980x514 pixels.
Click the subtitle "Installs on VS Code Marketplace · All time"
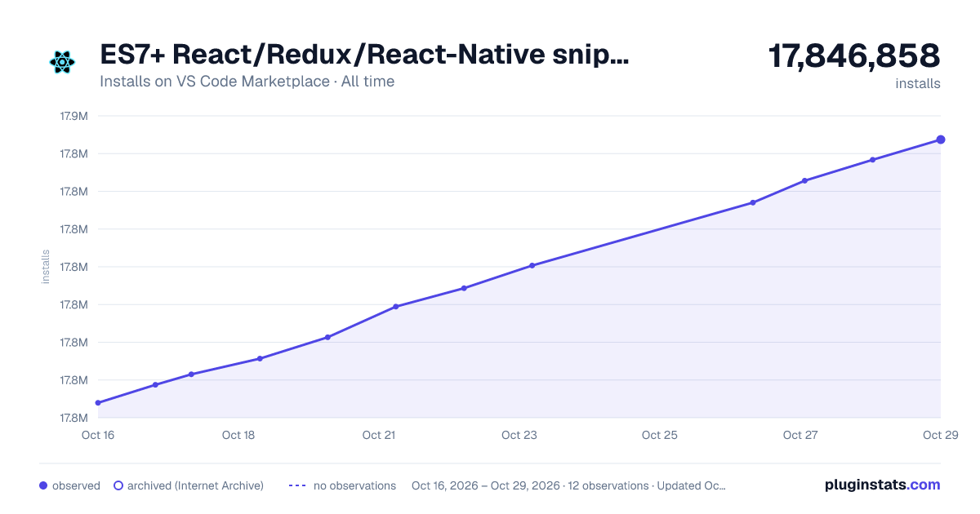tap(247, 82)
